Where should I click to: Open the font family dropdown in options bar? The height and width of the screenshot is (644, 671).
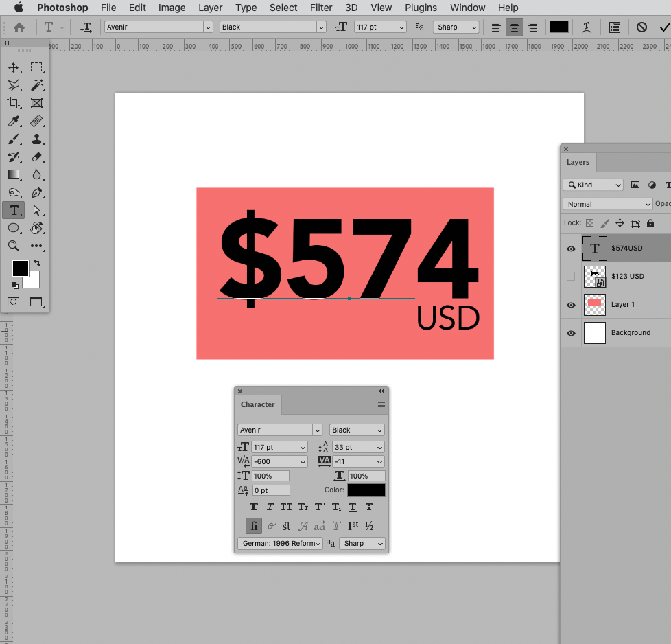(x=208, y=27)
